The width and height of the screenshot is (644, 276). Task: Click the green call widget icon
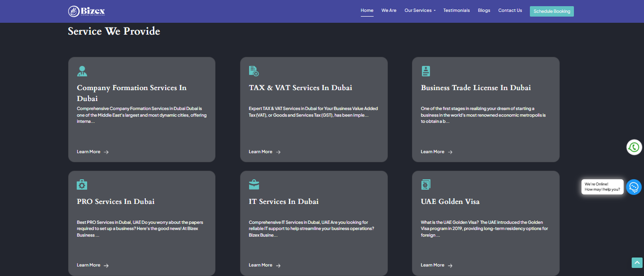coord(634,147)
